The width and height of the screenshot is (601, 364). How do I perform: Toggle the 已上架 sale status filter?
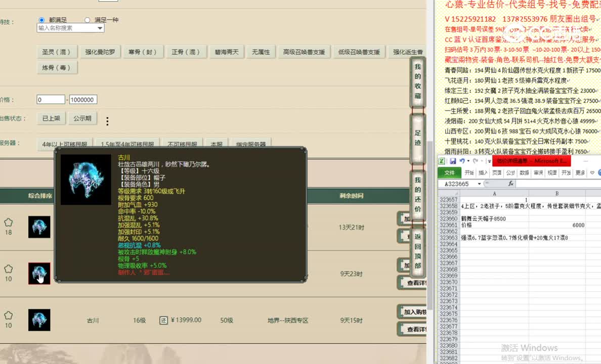pyautogui.click(x=51, y=118)
